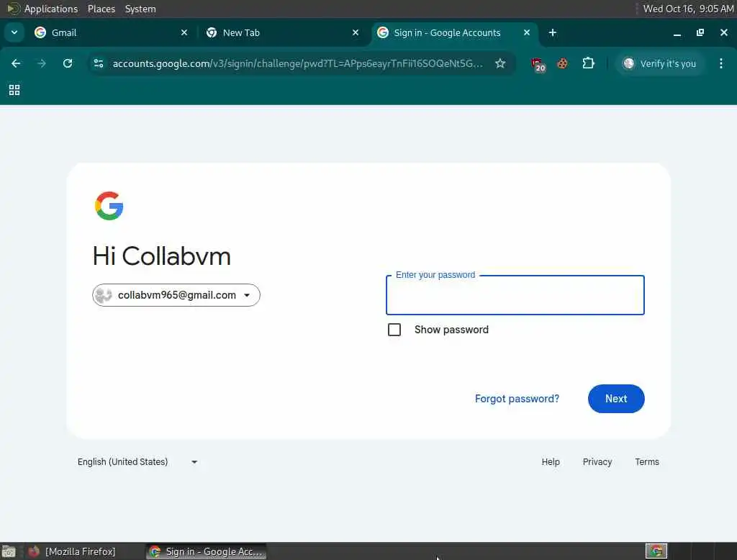737x560 pixels.
Task: Open the tab search dropdown
Action: pos(14,32)
